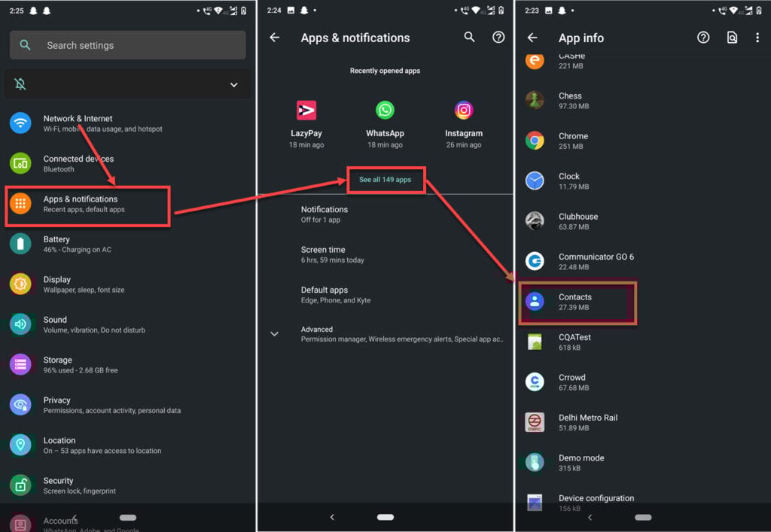
Task: Open Screen time setting
Action: (x=333, y=254)
